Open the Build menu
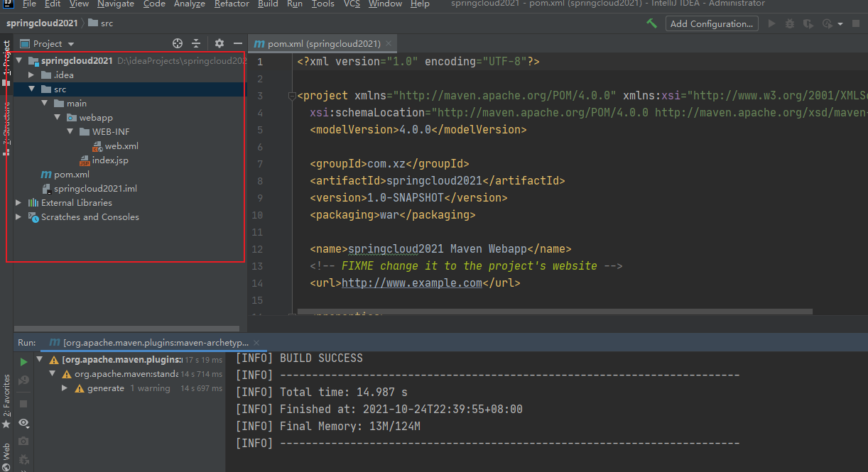The width and height of the screenshot is (868, 472). (x=268, y=4)
